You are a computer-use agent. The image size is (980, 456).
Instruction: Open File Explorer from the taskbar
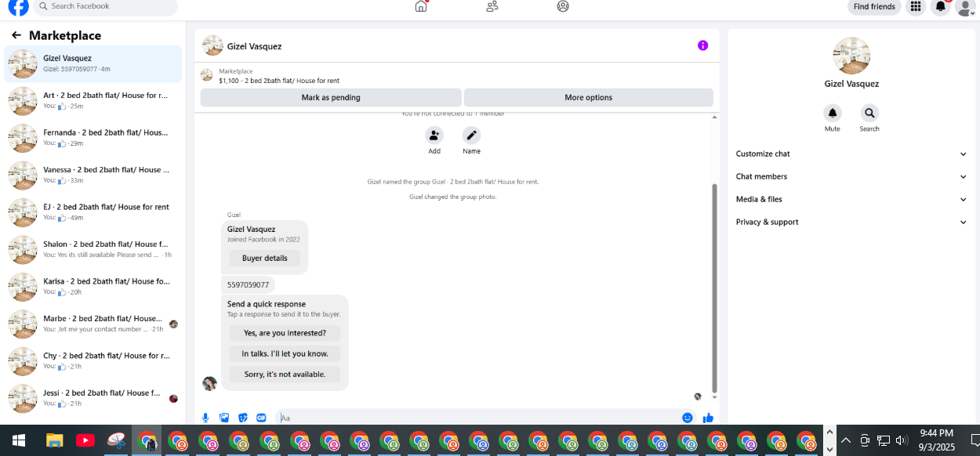(54, 440)
